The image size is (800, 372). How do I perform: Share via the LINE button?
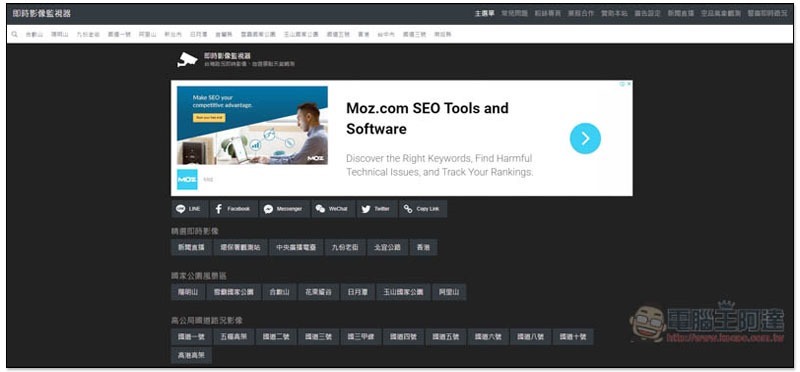189,209
